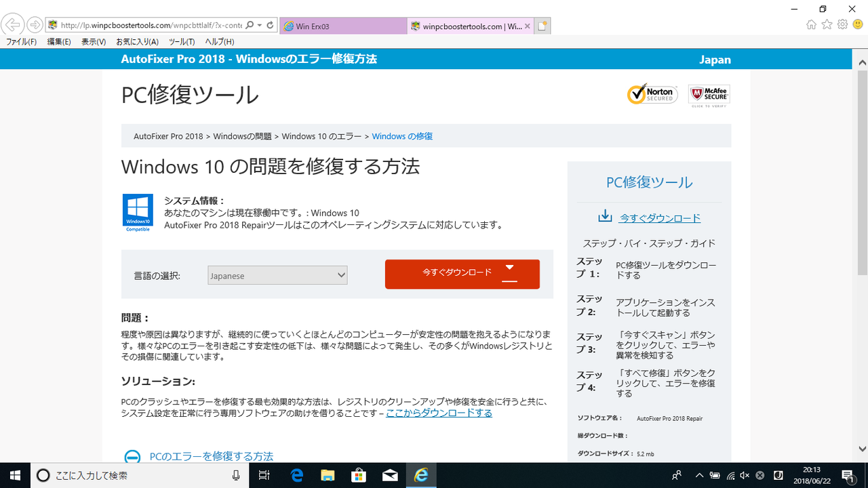Open File Explorer from the taskbar
868x488 pixels.
[x=328, y=475]
